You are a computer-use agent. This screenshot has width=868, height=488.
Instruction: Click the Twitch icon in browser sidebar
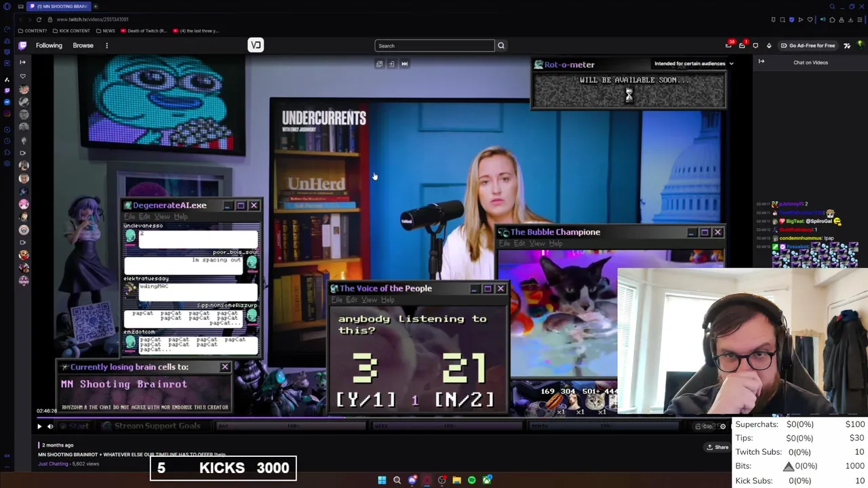[7, 90]
